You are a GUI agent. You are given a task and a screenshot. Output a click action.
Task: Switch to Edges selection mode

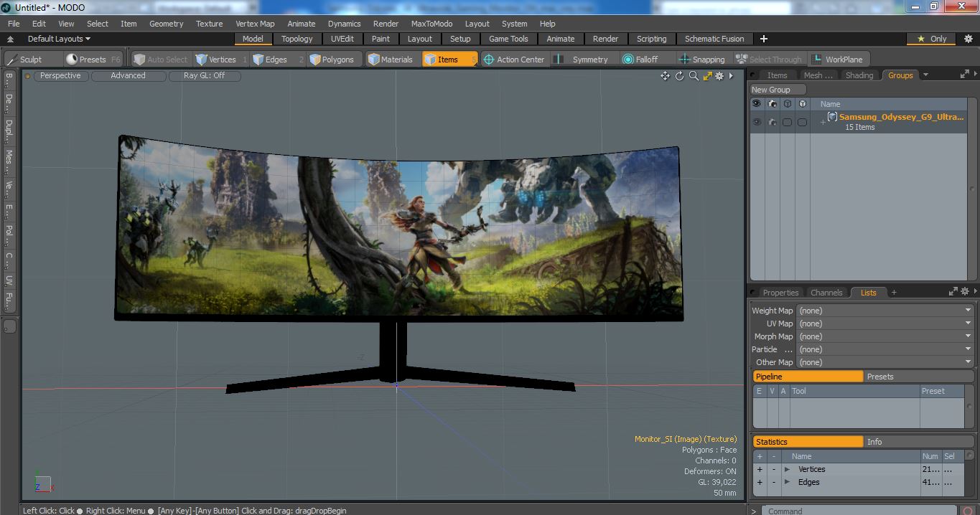276,60
